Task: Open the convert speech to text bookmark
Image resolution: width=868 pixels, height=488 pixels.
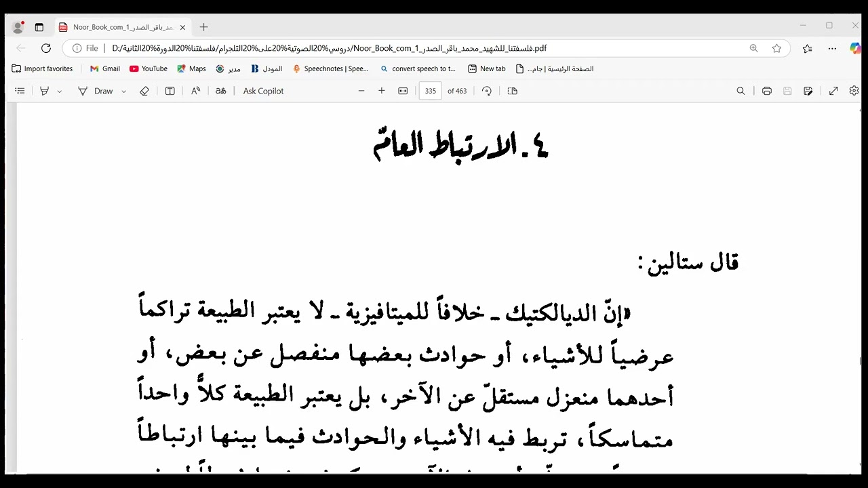Action: pos(418,68)
